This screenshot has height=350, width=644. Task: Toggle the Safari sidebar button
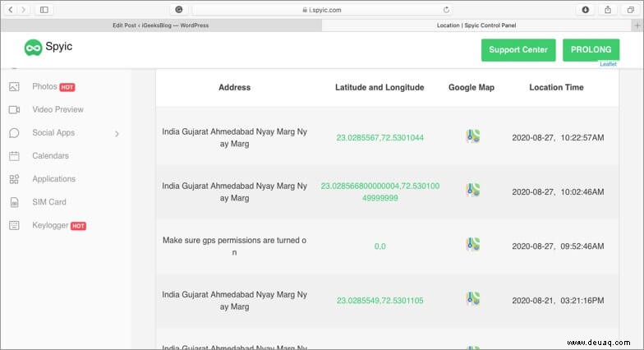click(x=44, y=10)
